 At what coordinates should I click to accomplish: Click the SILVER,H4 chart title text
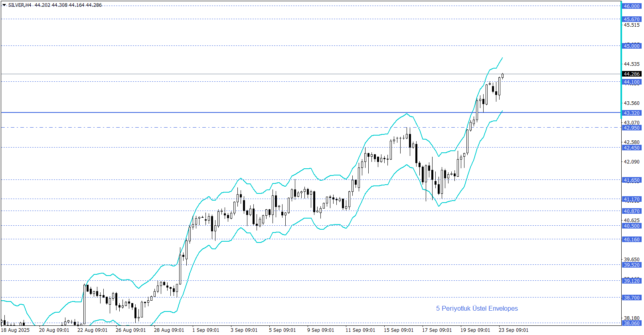pyautogui.click(x=20, y=5)
